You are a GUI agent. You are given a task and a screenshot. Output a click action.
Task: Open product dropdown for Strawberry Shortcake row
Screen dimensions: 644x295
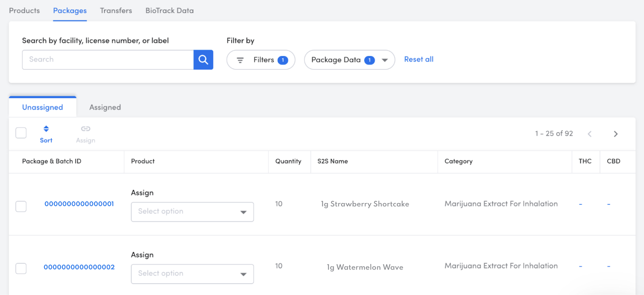[192, 212]
